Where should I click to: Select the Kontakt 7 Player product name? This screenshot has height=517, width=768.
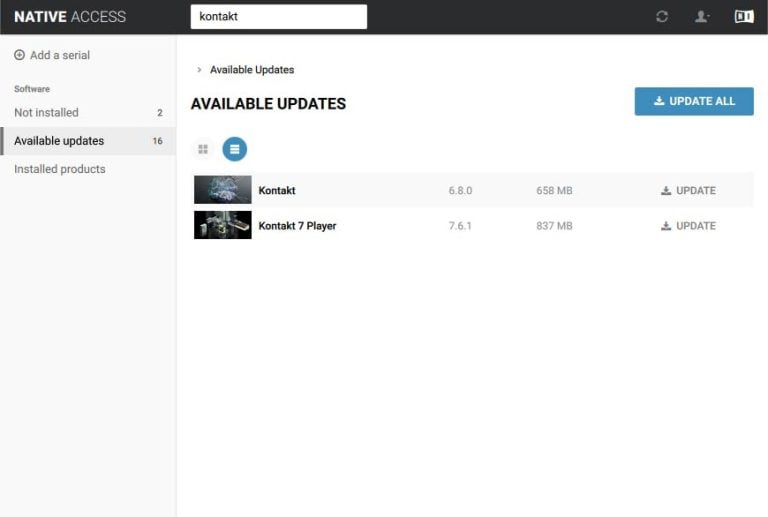297,226
